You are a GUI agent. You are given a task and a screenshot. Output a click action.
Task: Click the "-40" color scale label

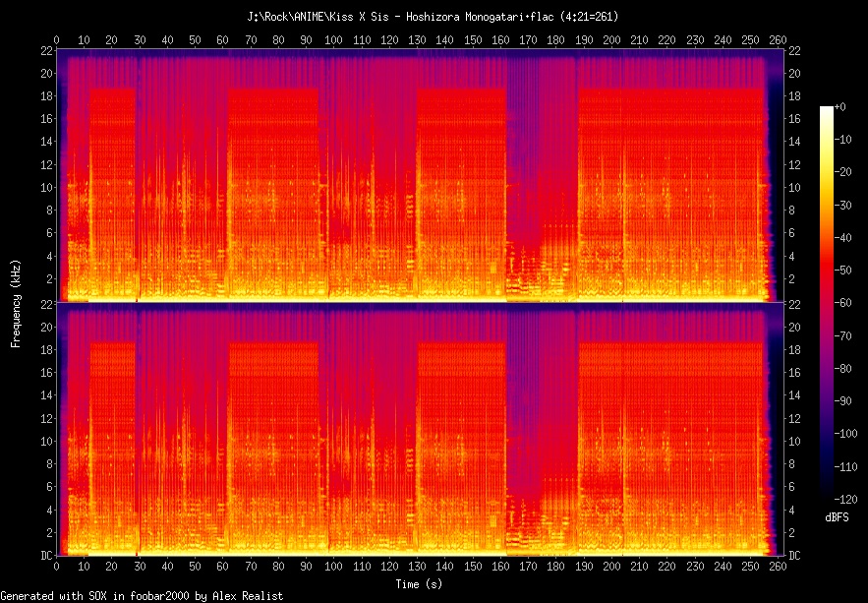(x=842, y=237)
